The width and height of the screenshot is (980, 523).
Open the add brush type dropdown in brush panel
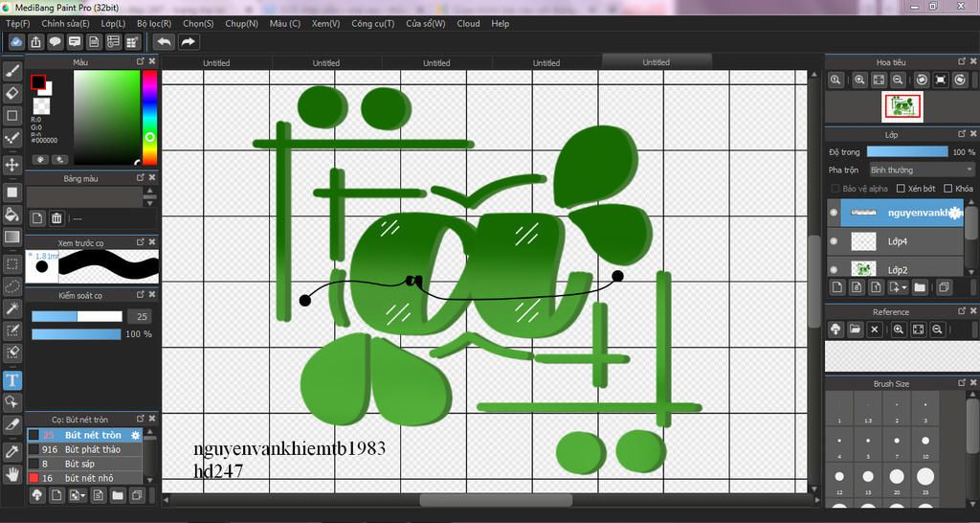[x=83, y=495]
